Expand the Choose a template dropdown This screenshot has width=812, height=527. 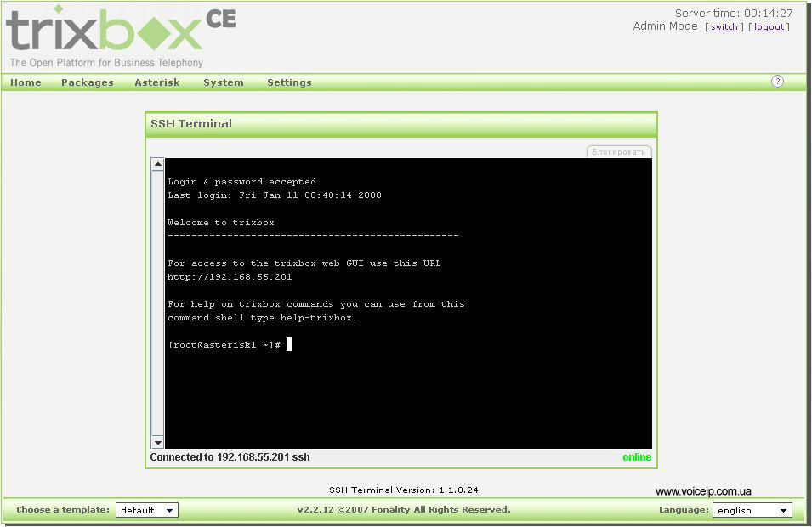(x=147, y=510)
